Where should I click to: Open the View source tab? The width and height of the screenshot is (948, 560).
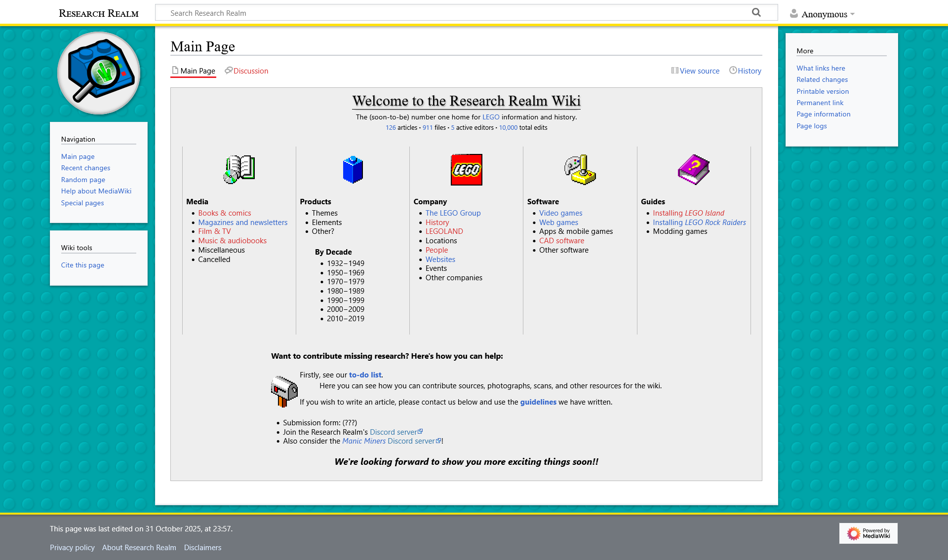(699, 71)
